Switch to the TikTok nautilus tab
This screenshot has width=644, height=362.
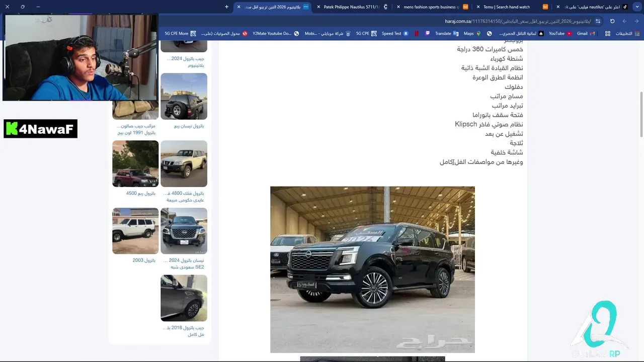[593, 7]
